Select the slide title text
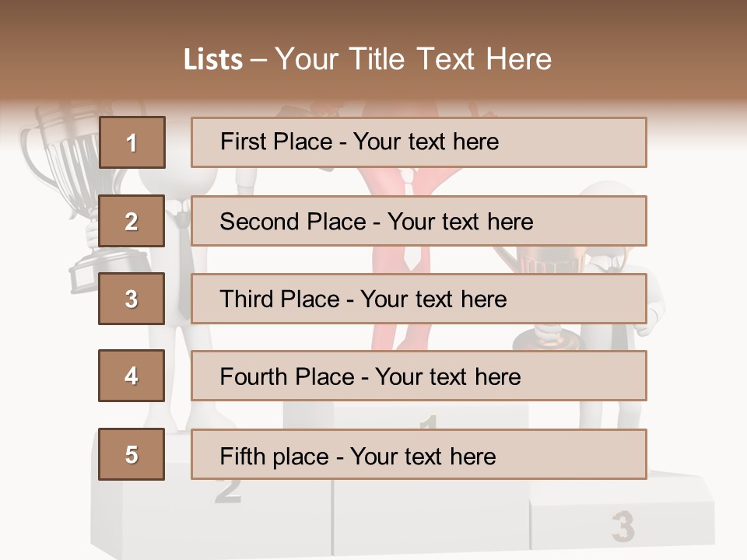Image resolution: width=747 pixels, height=560 pixels. 367,59
